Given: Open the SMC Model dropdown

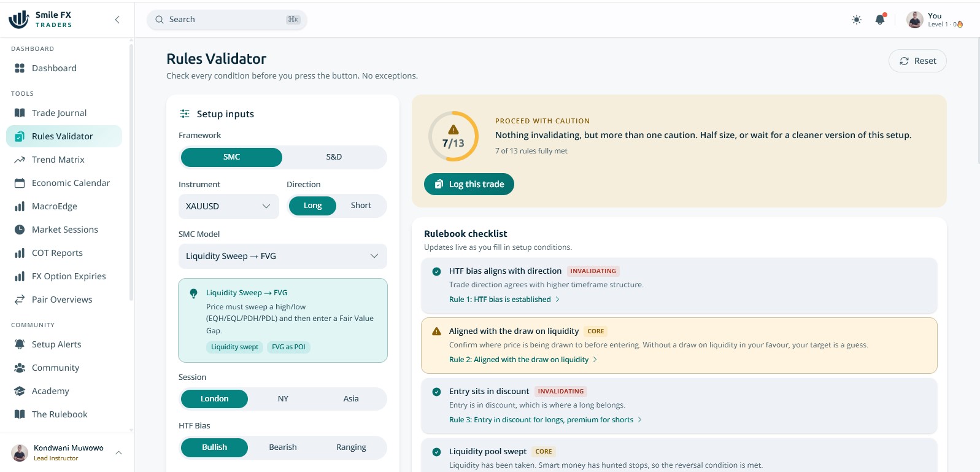Looking at the screenshot, I should pos(282,256).
